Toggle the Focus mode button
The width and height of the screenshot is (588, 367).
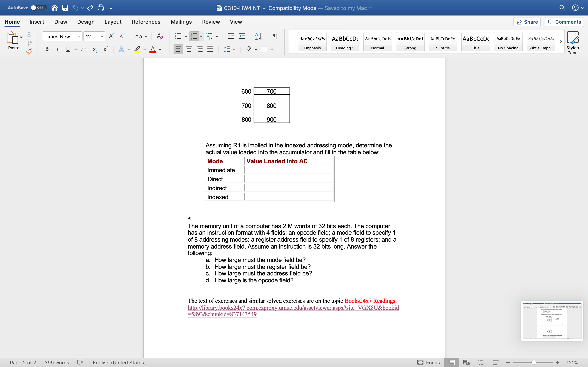(x=429, y=362)
